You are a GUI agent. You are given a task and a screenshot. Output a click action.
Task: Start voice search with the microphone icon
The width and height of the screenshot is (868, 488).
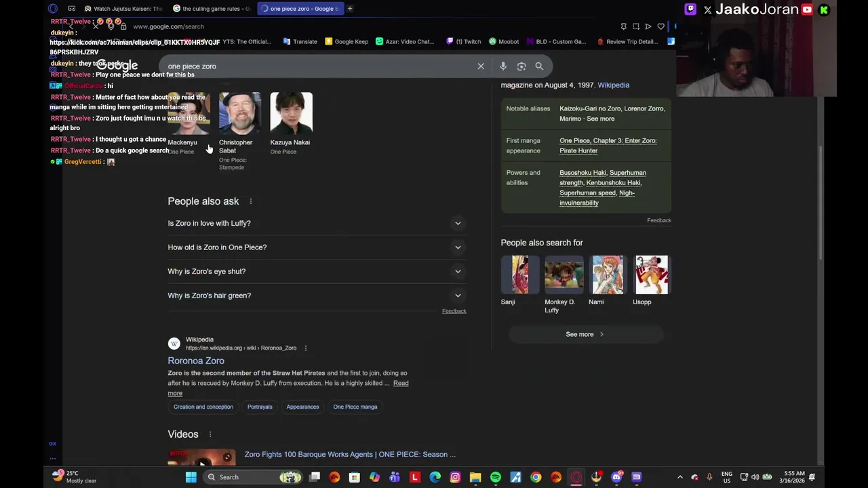pyautogui.click(x=503, y=66)
